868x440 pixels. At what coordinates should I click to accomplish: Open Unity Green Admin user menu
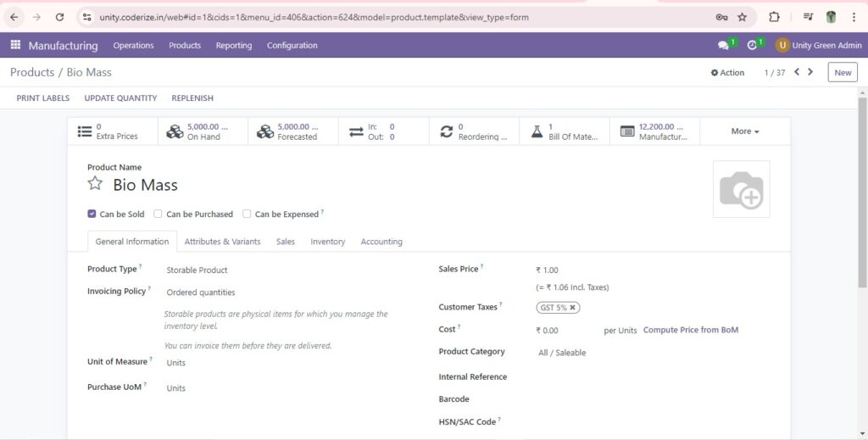pos(819,46)
